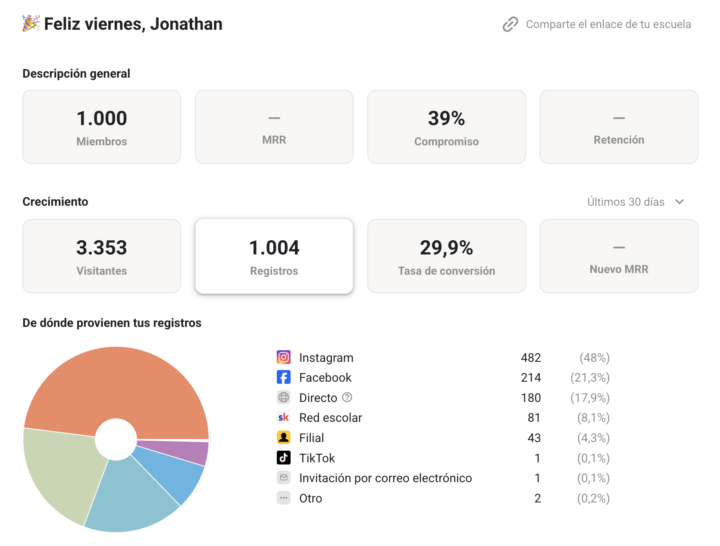
Task: Click the (4,3%) percentage value
Action: coord(593,438)
